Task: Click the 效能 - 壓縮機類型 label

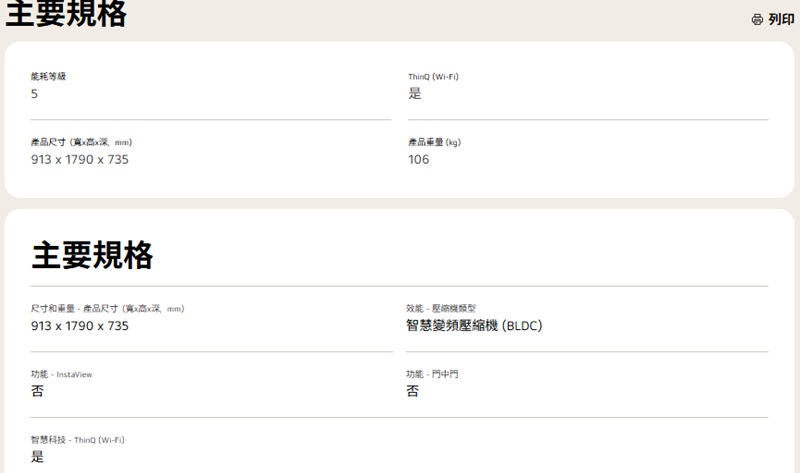Action: 447,309
